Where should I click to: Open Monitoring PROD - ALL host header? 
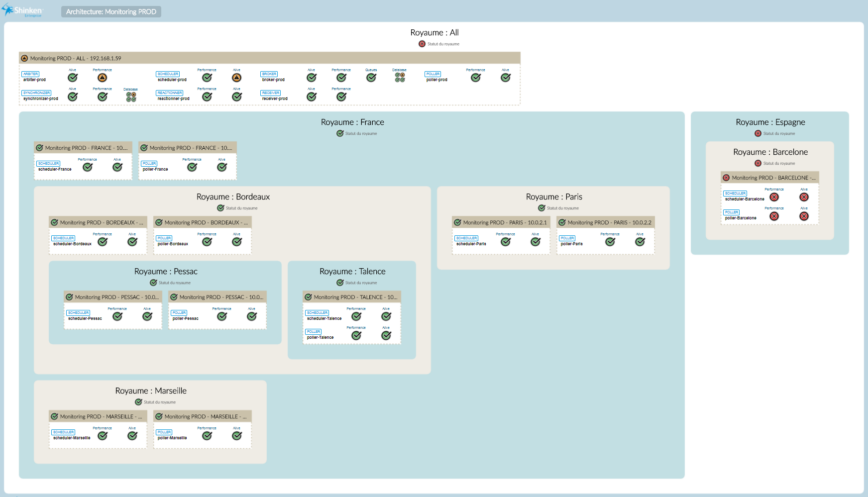point(75,58)
